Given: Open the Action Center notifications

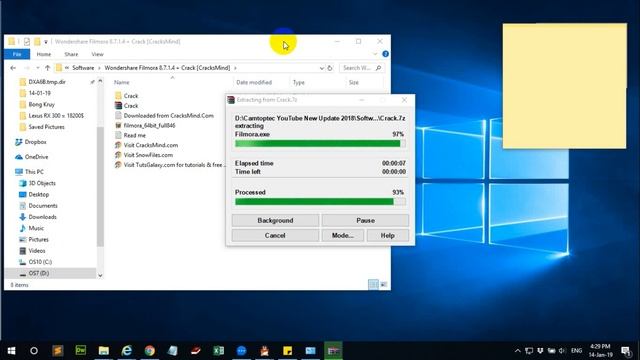Looking at the screenshot, I should coord(626,351).
